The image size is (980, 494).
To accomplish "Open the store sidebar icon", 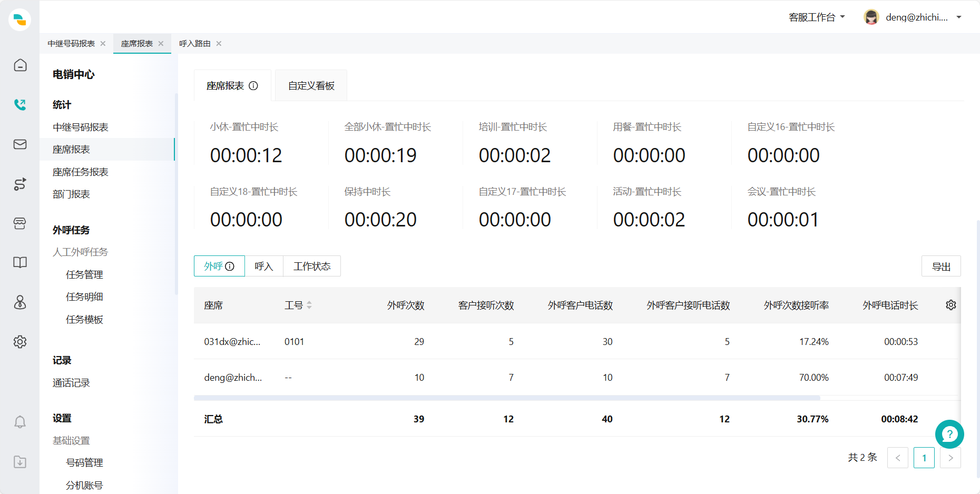I will click(20, 223).
